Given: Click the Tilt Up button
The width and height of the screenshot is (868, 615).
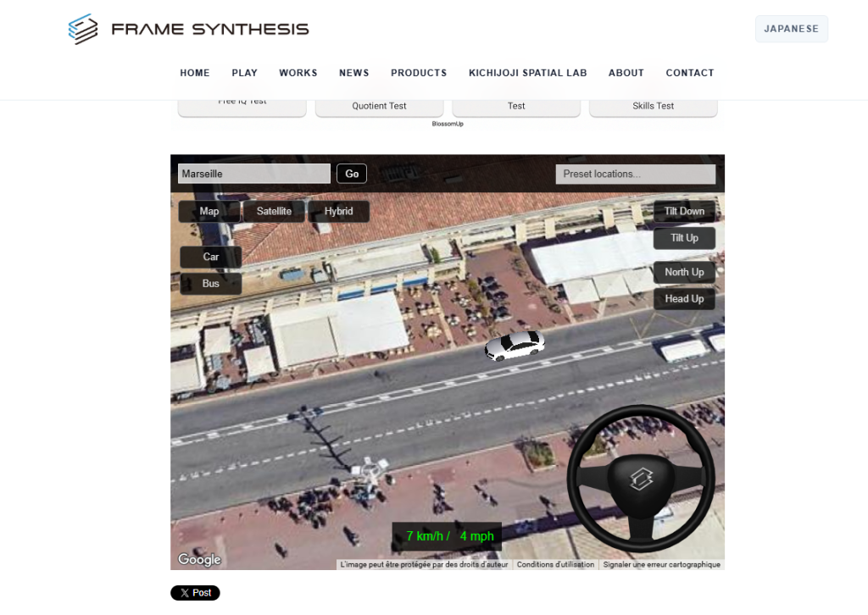Looking at the screenshot, I should point(684,238).
